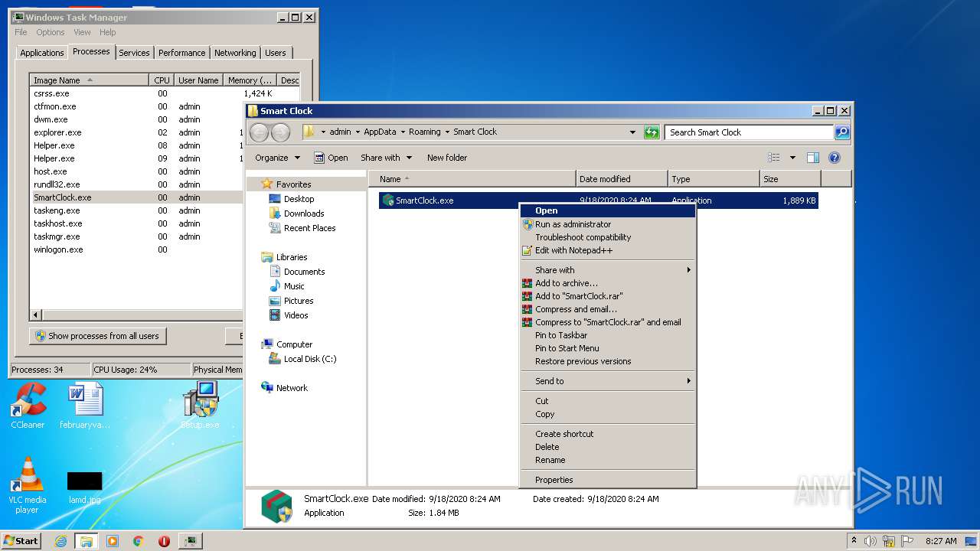This screenshot has height=551, width=980.
Task: Click the green refresh address button
Action: [652, 132]
